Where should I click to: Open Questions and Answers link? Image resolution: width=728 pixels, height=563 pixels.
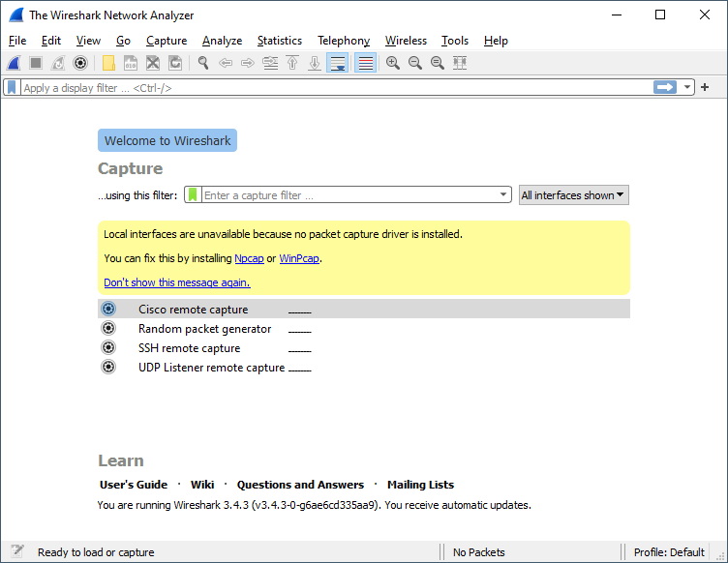(300, 485)
